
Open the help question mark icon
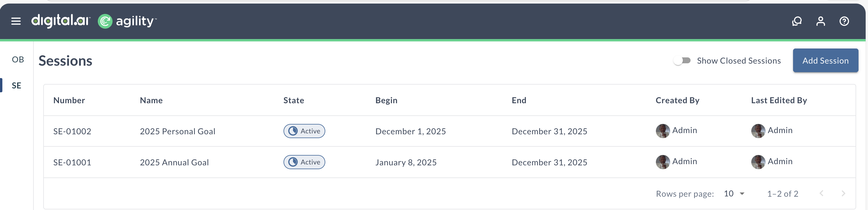coord(844,21)
